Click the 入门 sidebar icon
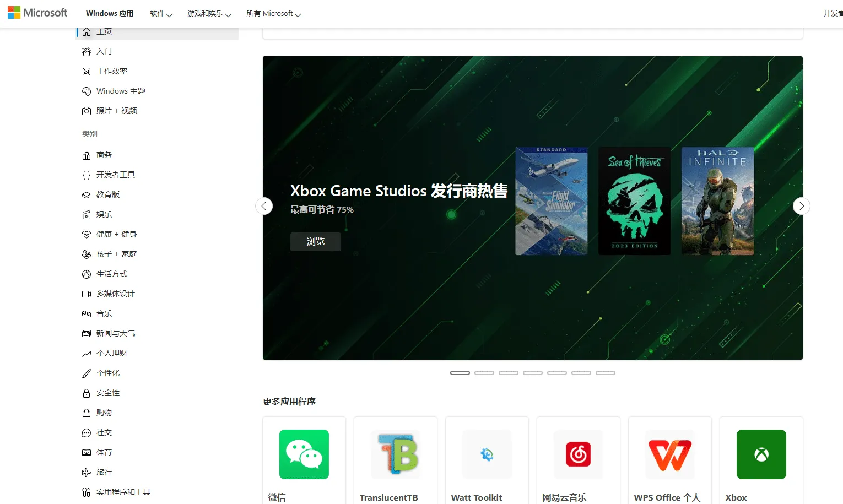This screenshot has height=504, width=843. [x=87, y=52]
